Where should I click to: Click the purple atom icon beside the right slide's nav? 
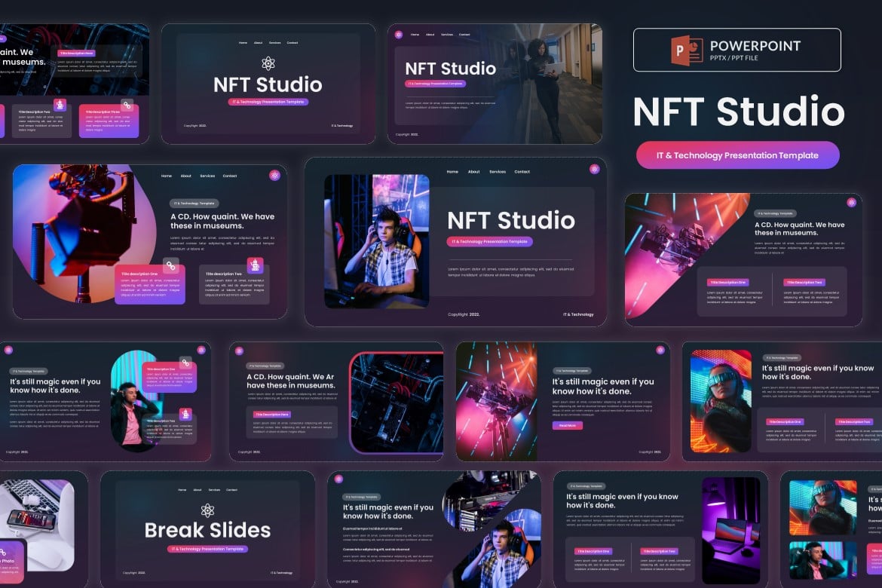pyautogui.click(x=852, y=202)
